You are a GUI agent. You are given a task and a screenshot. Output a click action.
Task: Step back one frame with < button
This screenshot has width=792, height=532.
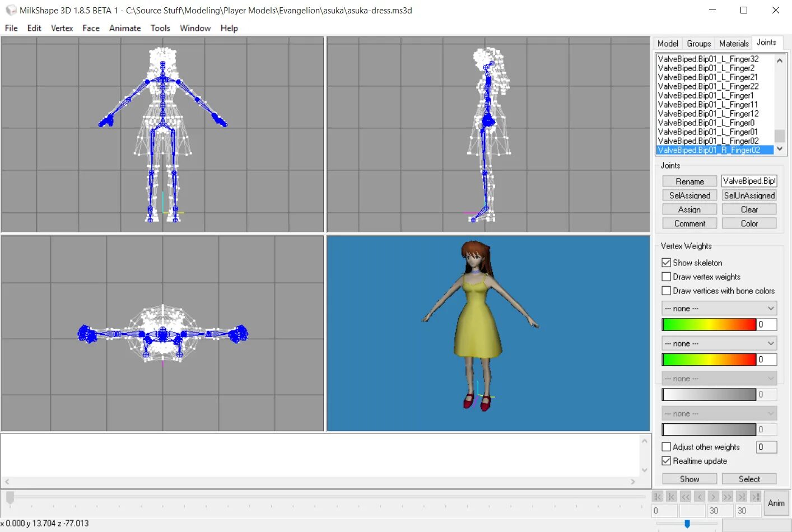pyautogui.click(x=700, y=497)
